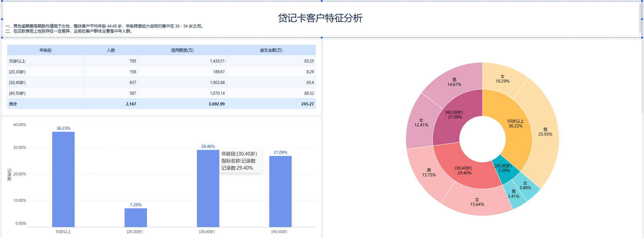Click the 男 14.67% outer ring segment
644x238 pixels.
tap(454, 82)
